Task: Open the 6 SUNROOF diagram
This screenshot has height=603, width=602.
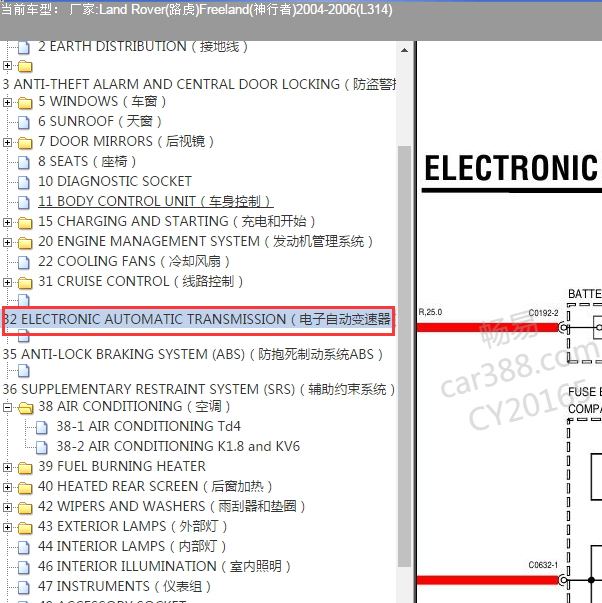Action: (100, 122)
